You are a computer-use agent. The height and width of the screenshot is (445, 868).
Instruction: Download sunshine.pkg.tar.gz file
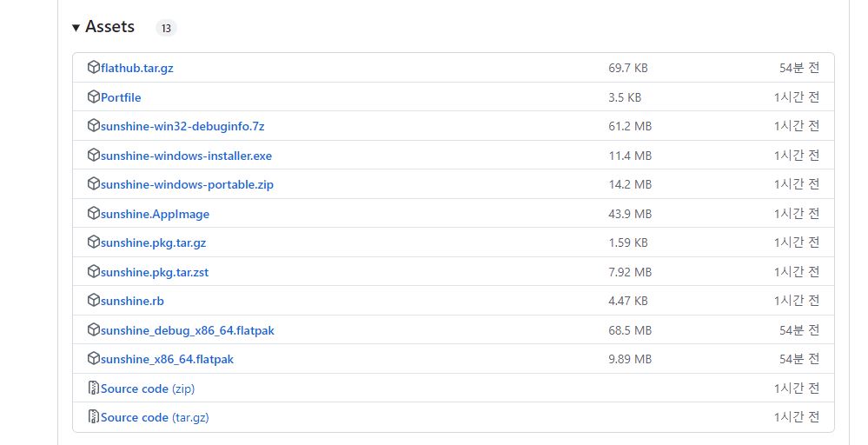tap(153, 242)
